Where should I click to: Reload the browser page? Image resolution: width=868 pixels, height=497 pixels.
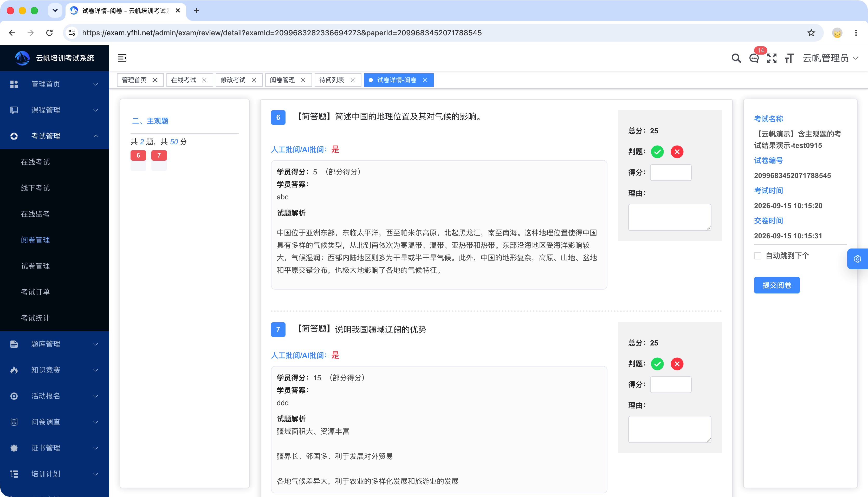[49, 33]
